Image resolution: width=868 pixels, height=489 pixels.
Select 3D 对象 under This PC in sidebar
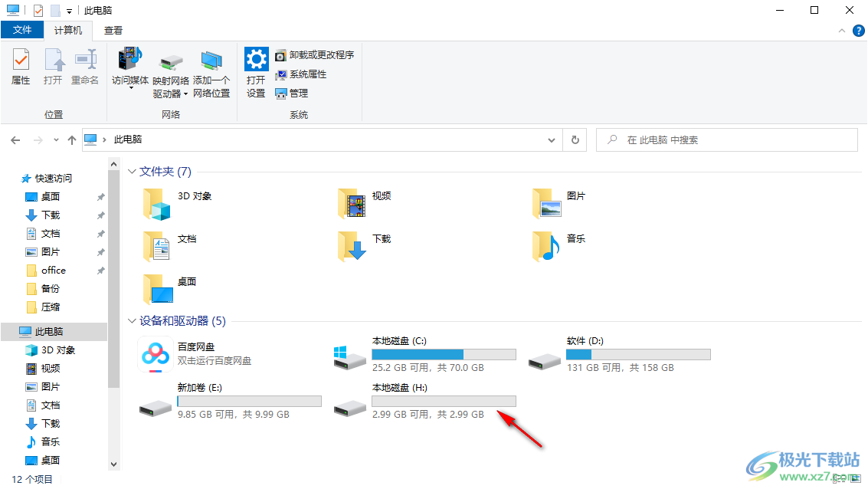coord(51,350)
